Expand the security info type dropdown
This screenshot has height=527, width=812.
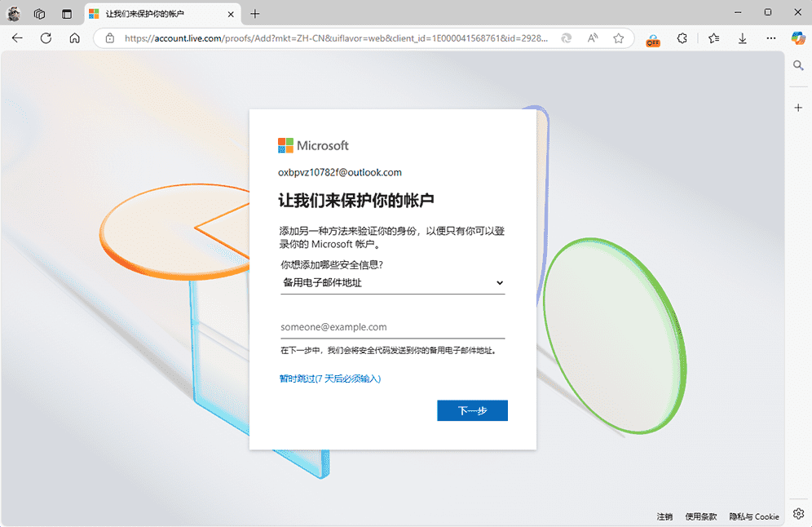point(392,283)
